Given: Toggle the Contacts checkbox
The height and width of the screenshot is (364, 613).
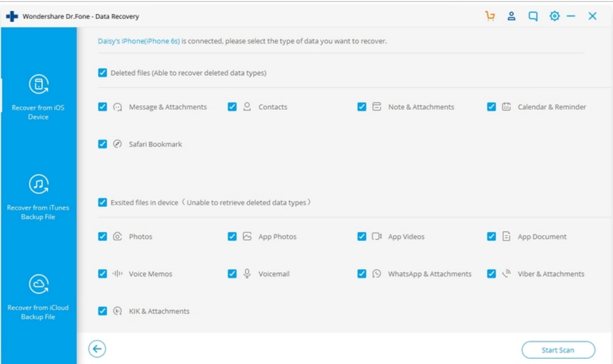Looking at the screenshot, I should click(232, 107).
